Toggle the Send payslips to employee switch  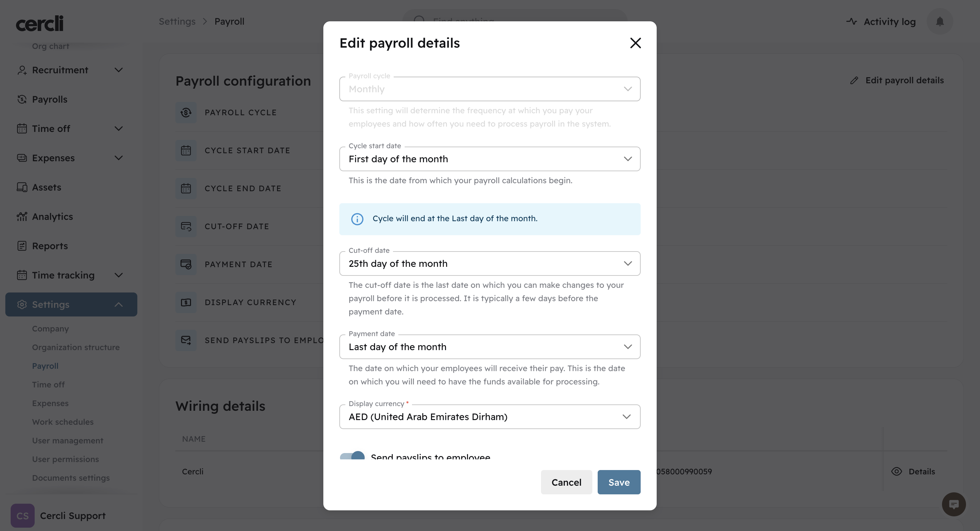point(352,455)
